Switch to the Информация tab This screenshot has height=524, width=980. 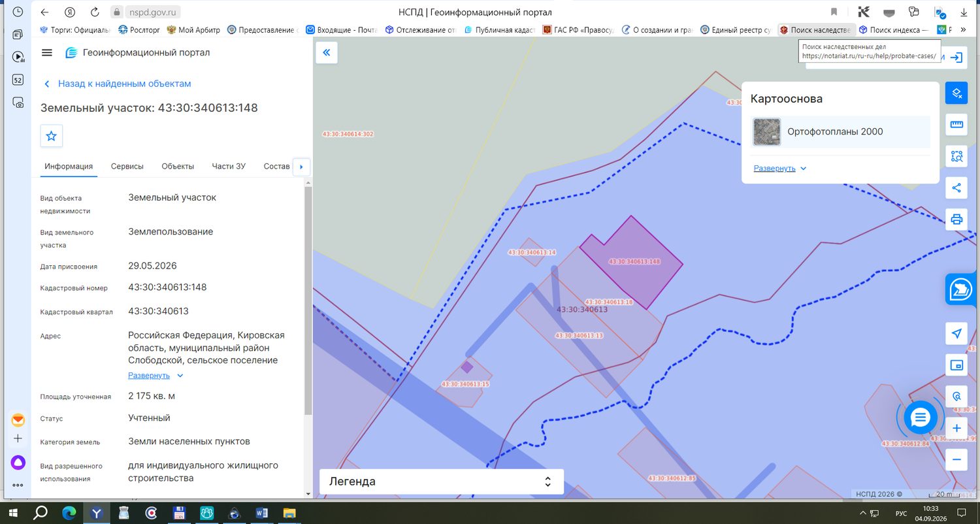coord(69,167)
